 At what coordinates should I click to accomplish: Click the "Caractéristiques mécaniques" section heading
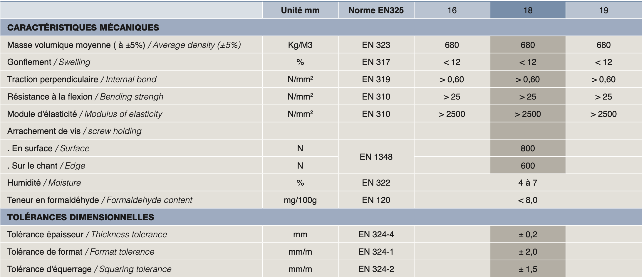(83, 28)
